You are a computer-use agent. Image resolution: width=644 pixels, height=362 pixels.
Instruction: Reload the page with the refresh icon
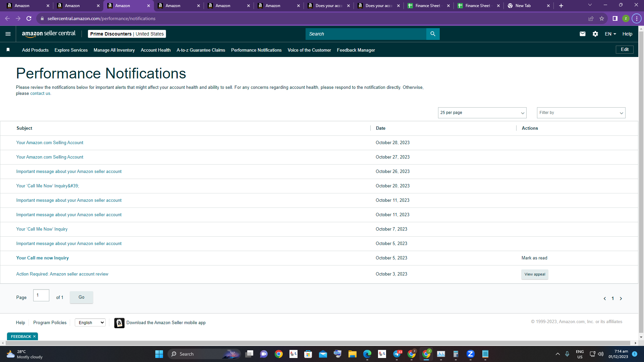pyautogui.click(x=29, y=18)
